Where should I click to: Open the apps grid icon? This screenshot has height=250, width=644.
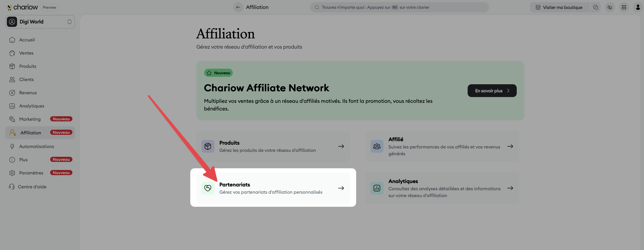tap(624, 7)
